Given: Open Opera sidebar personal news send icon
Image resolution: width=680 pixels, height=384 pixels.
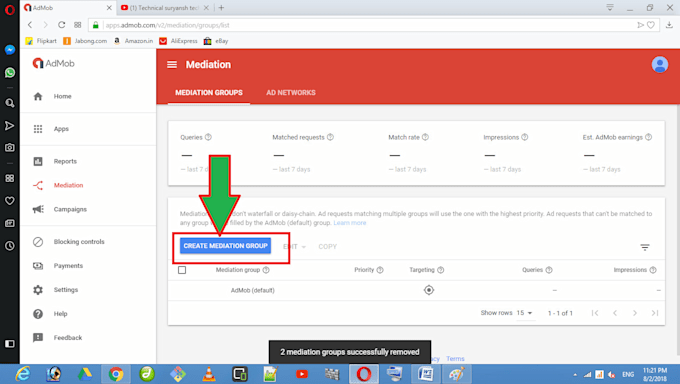Looking at the screenshot, I should click(10, 125).
